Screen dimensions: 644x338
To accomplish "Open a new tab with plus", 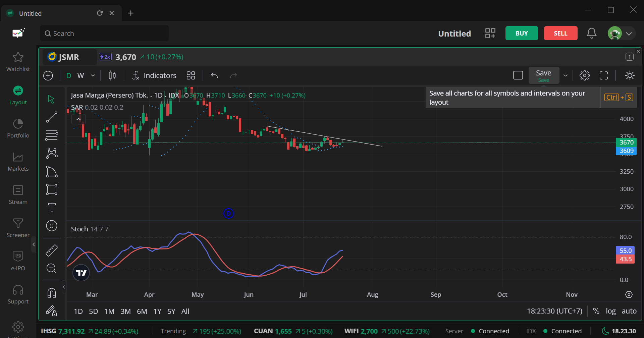I will (x=131, y=13).
